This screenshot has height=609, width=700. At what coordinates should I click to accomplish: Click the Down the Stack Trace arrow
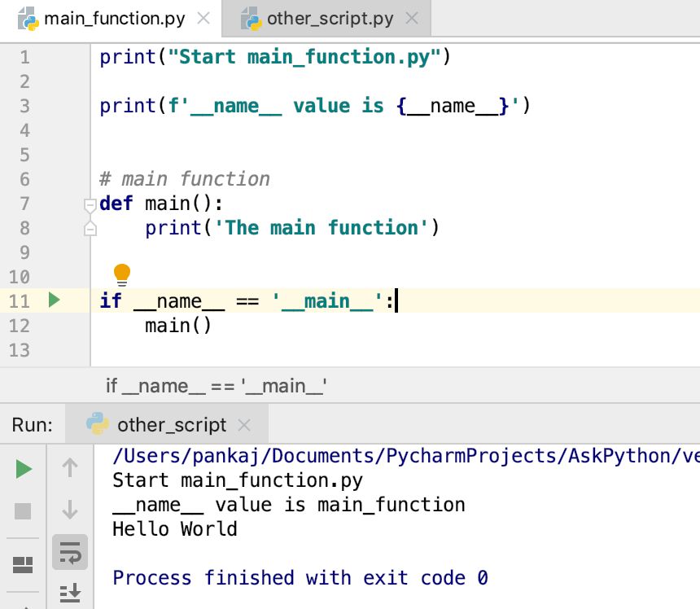click(70, 508)
